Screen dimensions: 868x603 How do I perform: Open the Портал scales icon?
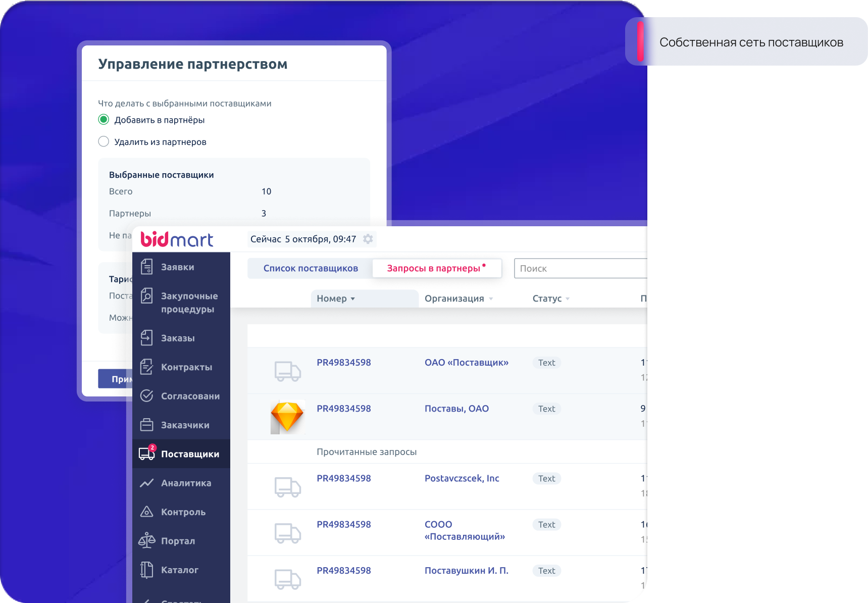(x=146, y=540)
